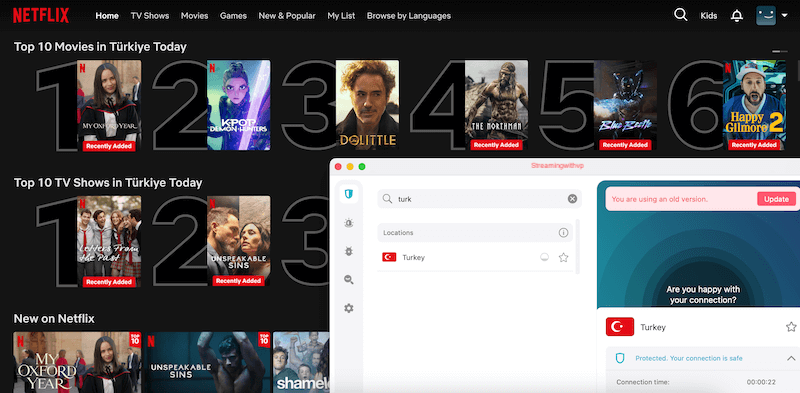Open the My Oxford Year poster in Top 10 Movies

tap(109, 106)
